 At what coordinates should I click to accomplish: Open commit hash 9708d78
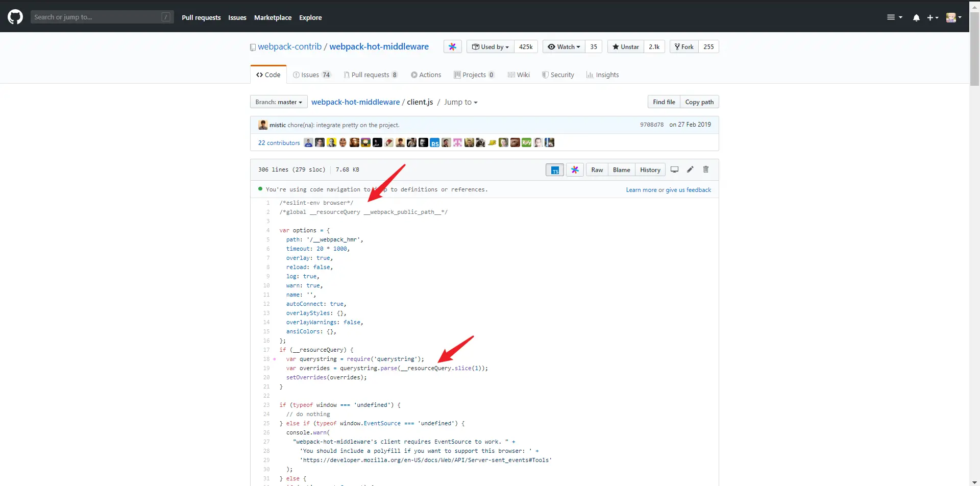coord(652,125)
